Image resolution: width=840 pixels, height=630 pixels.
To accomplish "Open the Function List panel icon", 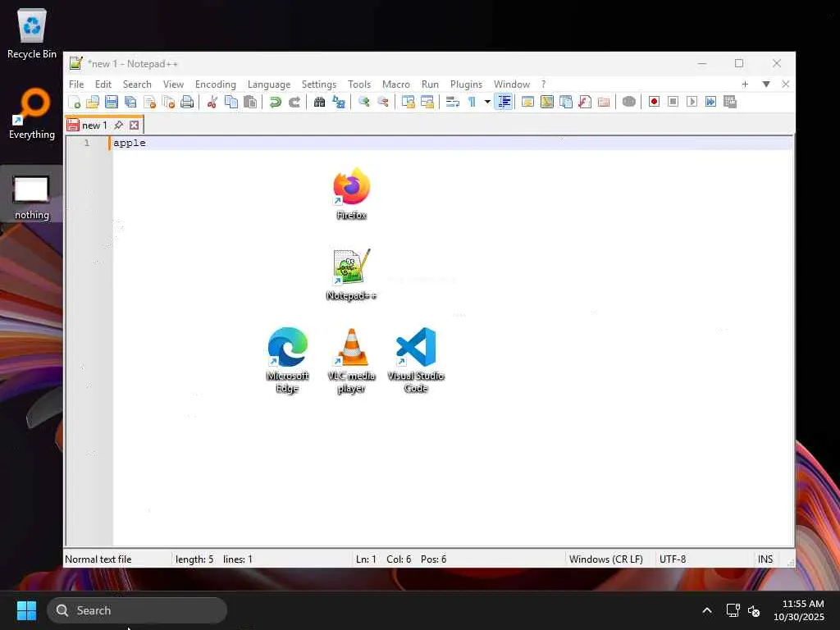I will click(x=584, y=102).
